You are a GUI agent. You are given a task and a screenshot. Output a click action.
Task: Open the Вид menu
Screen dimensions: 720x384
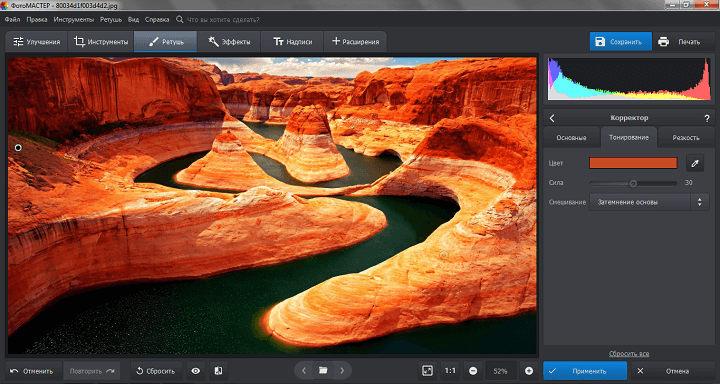pos(133,20)
